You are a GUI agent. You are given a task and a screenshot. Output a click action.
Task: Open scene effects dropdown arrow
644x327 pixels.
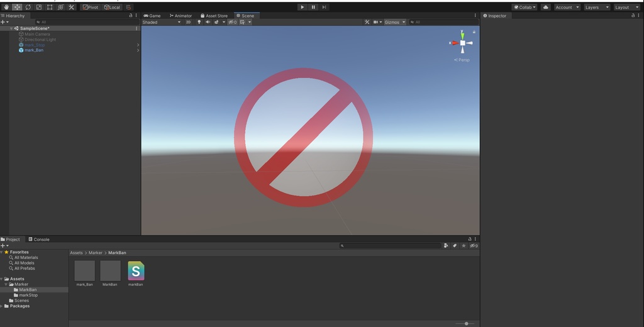coord(223,22)
